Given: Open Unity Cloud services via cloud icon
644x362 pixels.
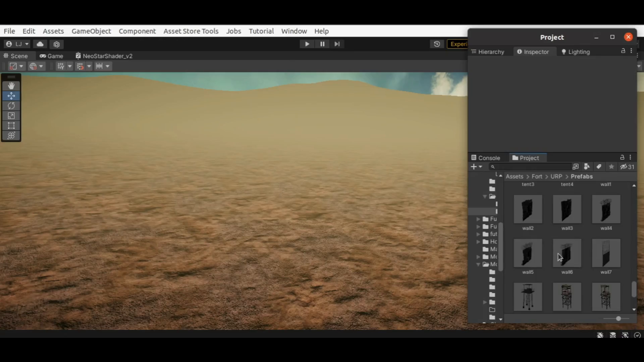Looking at the screenshot, I should 40,44.
